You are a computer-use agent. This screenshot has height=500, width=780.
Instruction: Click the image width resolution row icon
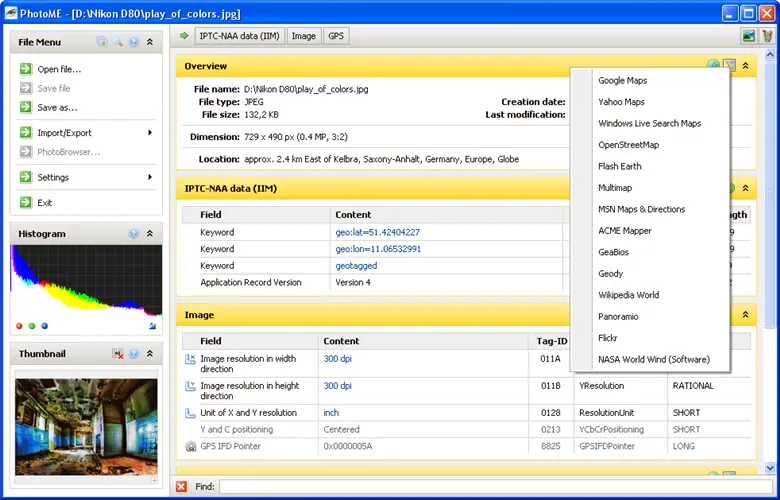coord(190,359)
